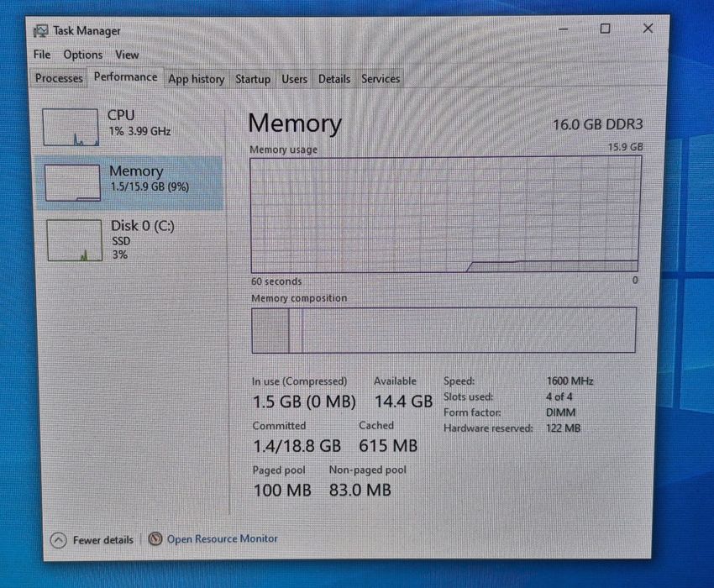Collapse view with Fewer details chevron icon

(x=58, y=541)
